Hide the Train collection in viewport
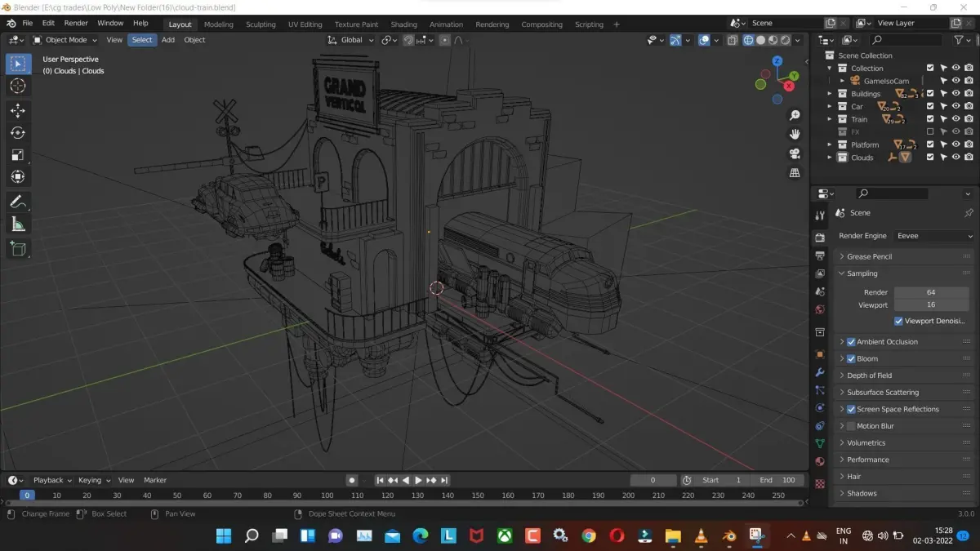Screen dimensions: 980x551 pyautogui.click(x=955, y=119)
